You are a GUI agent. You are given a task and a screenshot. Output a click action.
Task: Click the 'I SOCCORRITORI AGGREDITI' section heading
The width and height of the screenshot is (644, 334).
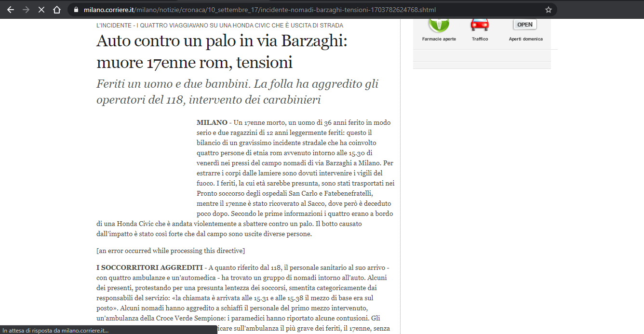149,267
